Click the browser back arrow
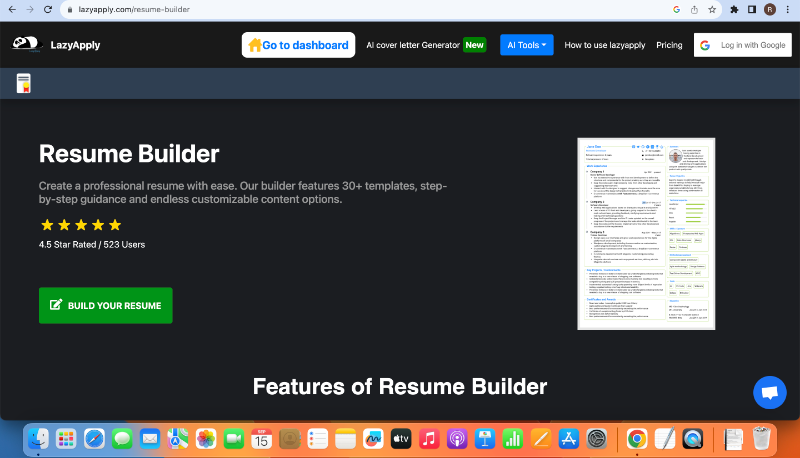800x458 pixels. tap(12, 9)
